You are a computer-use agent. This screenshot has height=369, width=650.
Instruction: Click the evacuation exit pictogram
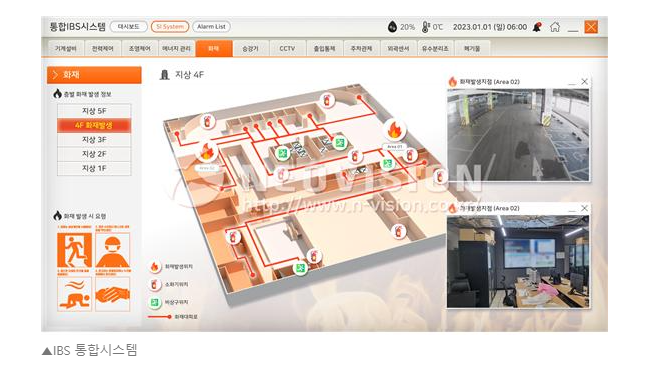coord(74,250)
